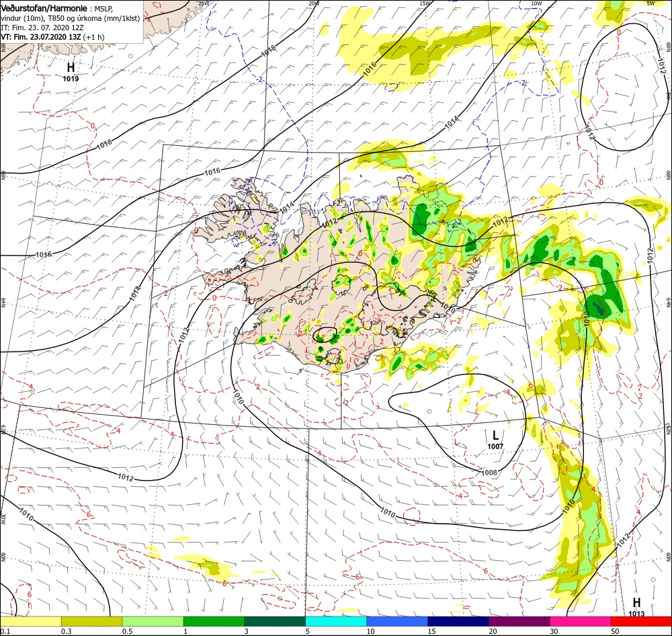Click the '20W' longitude label

[x=314, y=3]
